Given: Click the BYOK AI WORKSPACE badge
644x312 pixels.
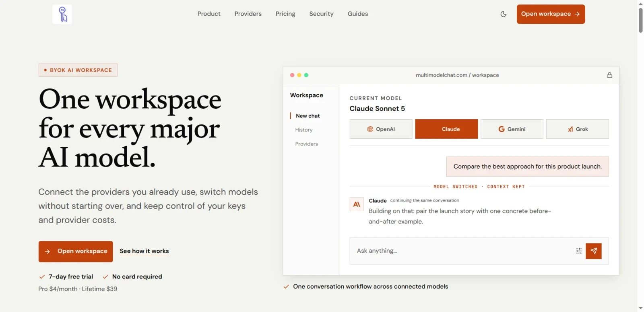Looking at the screenshot, I should pos(78,70).
